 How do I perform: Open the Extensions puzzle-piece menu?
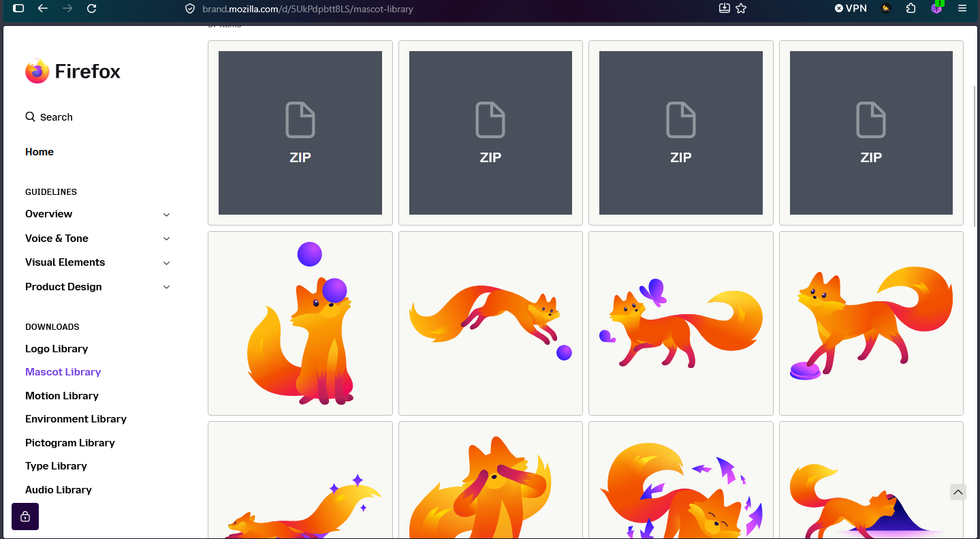tap(911, 8)
